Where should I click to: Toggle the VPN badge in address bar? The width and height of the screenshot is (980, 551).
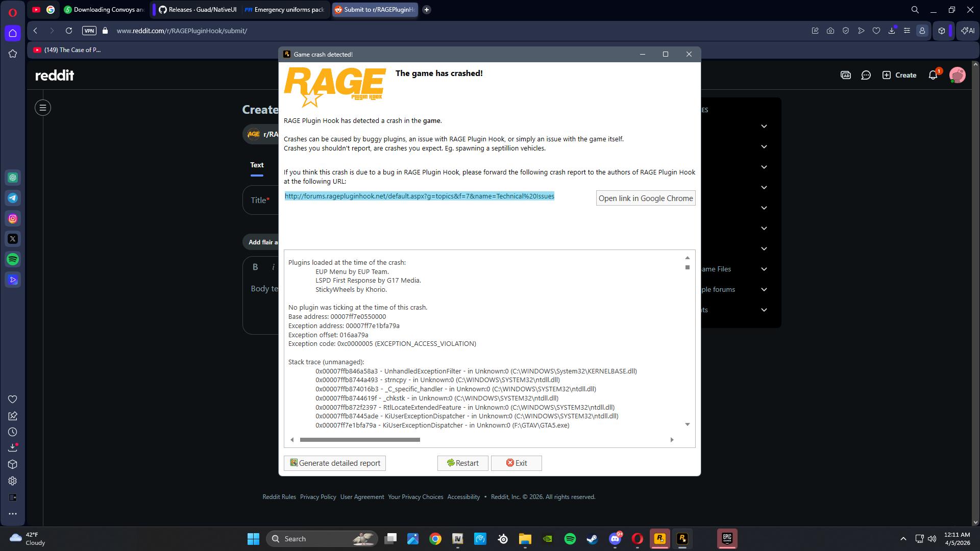pos(89,31)
